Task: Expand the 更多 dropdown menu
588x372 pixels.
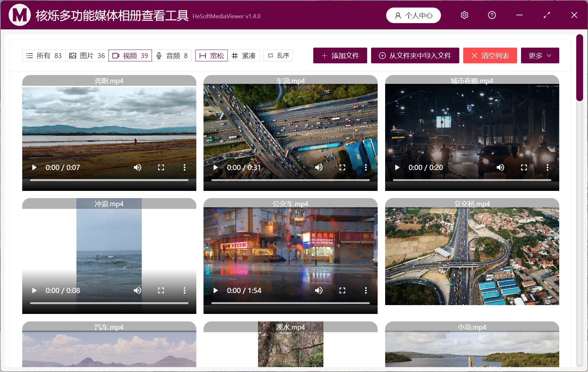Action: [540, 55]
